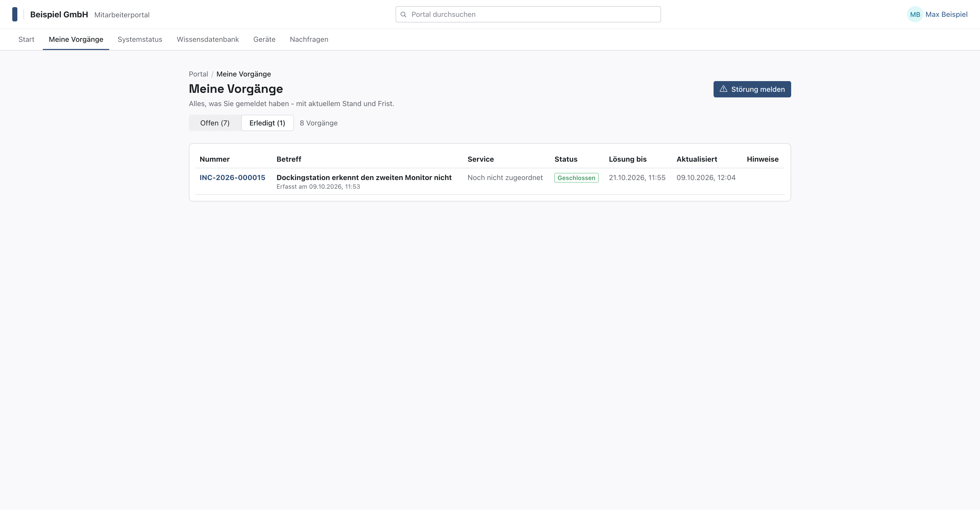Click the Noch nicht zugeordnet service cell
The image size is (980, 510).
(x=505, y=177)
